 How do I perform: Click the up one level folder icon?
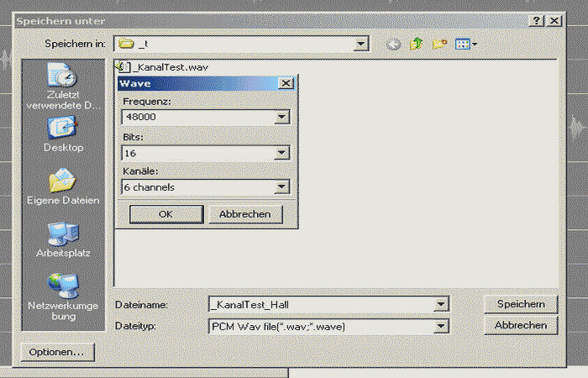point(416,45)
